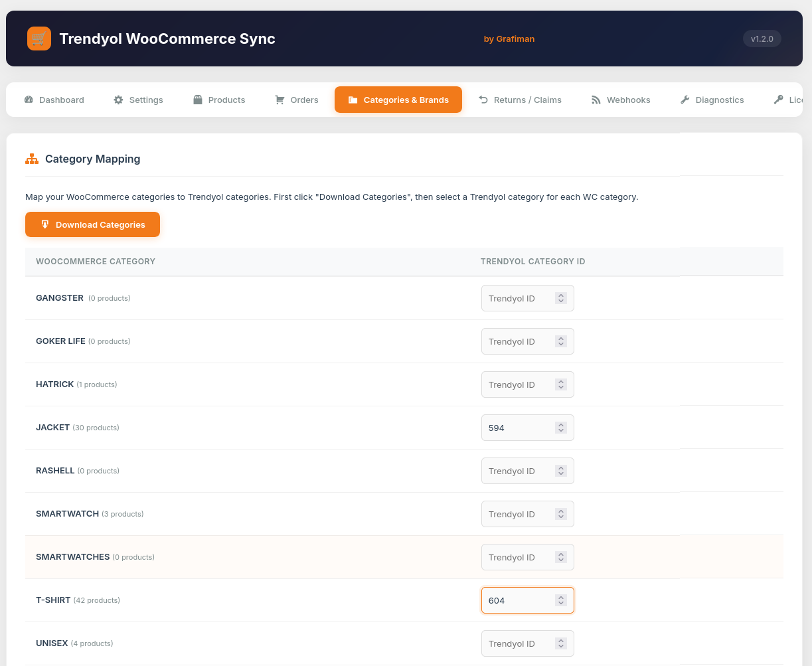Image resolution: width=812 pixels, height=666 pixels.
Task: Switch to the Webhooks tab
Action: [x=621, y=100]
